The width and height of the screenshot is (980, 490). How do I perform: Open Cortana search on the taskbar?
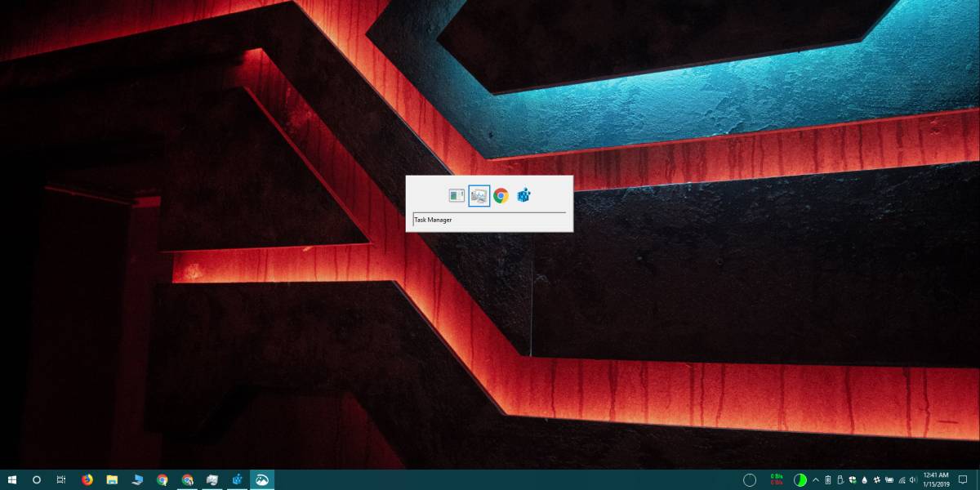click(37, 480)
